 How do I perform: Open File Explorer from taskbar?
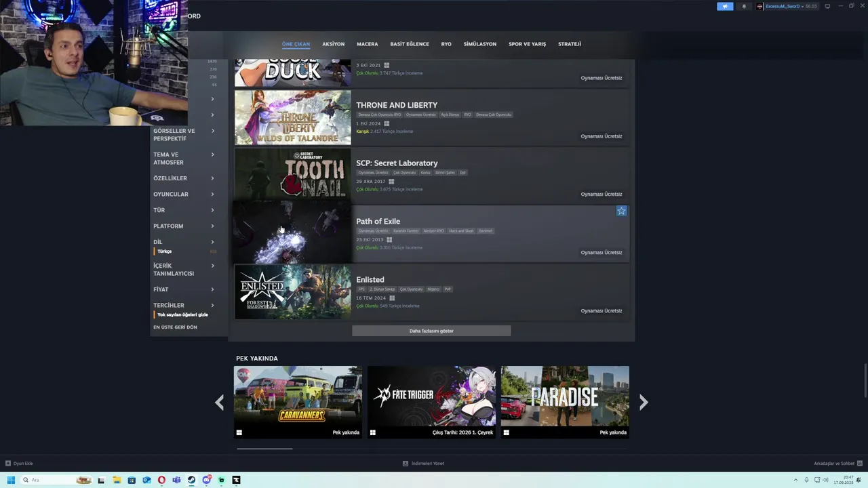click(117, 480)
